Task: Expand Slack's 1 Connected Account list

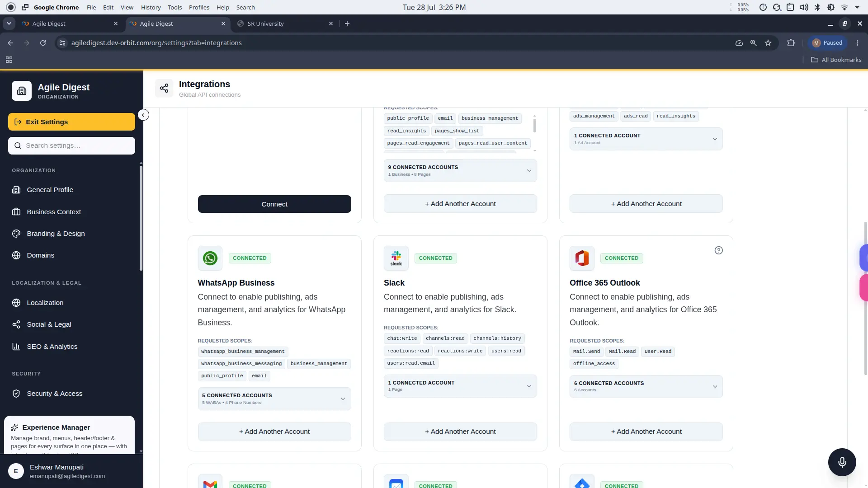Action: (460, 386)
